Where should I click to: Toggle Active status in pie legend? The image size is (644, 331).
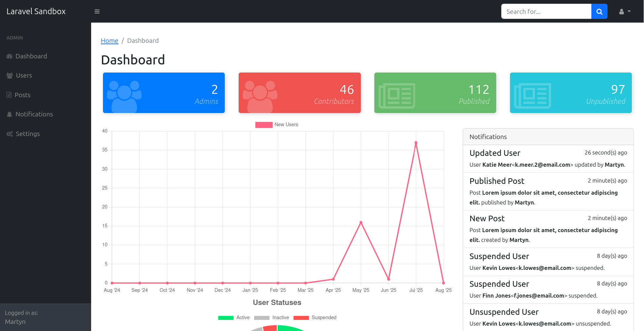[x=234, y=318]
